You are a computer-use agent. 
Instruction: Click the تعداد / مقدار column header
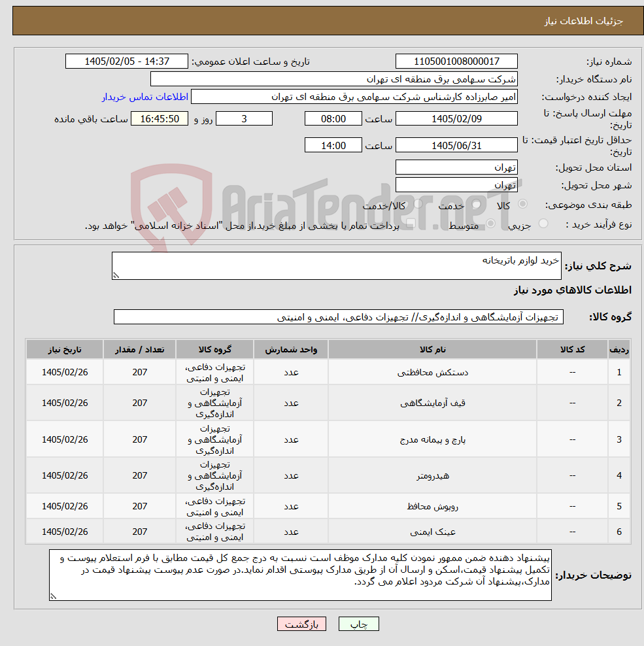[x=140, y=349]
